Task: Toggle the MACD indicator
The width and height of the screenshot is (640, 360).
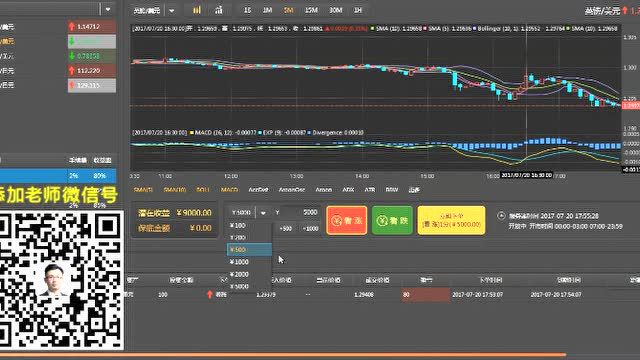Action: pyautogui.click(x=229, y=190)
